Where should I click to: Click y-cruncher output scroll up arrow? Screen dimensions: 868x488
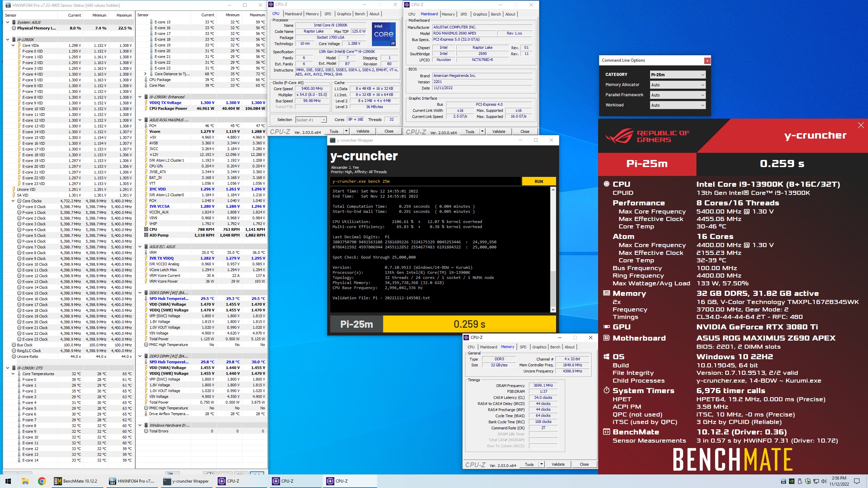553,190
